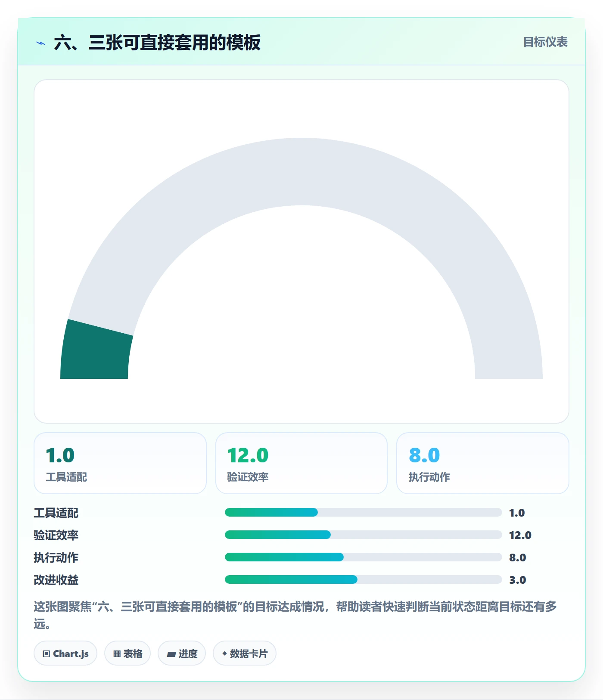Click the 验证效率 row label
Image resolution: width=603 pixels, height=700 pixels.
pyautogui.click(x=56, y=535)
